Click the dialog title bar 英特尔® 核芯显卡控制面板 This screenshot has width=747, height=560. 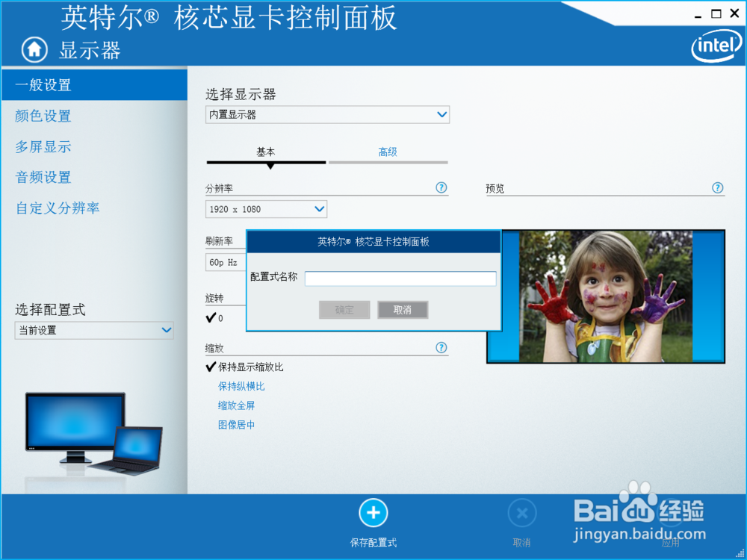coord(373,242)
